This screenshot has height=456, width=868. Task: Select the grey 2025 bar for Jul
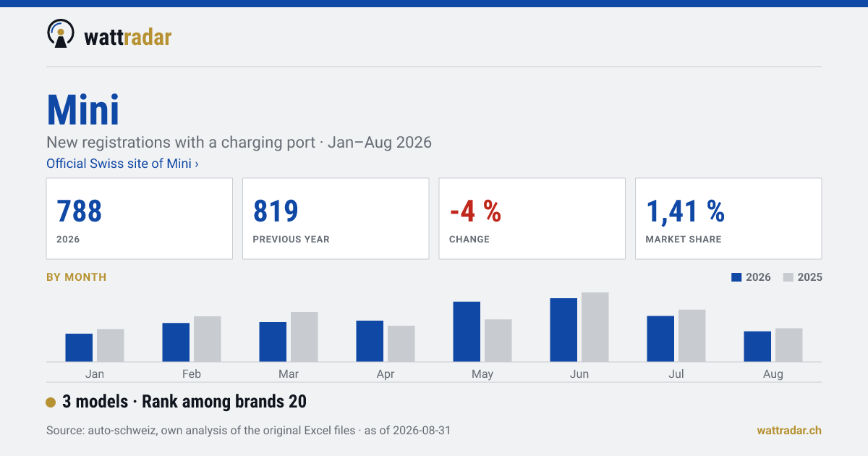(x=692, y=336)
